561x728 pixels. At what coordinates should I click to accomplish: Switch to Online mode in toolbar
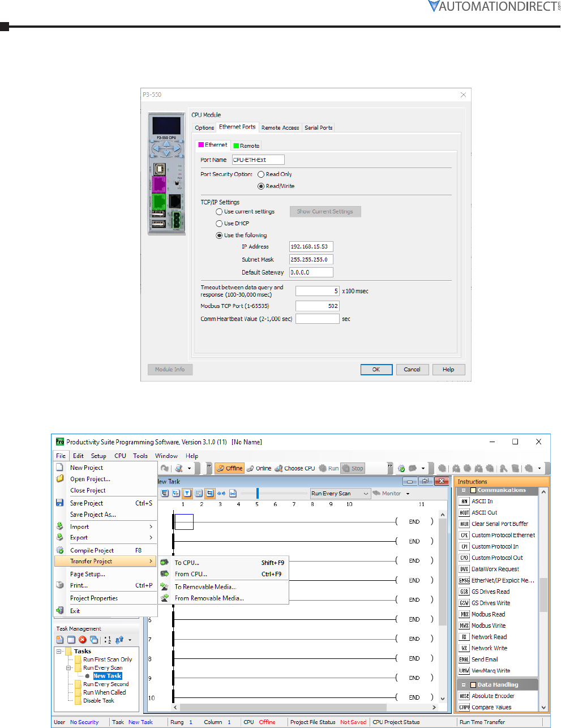click(x=259, y=468)
